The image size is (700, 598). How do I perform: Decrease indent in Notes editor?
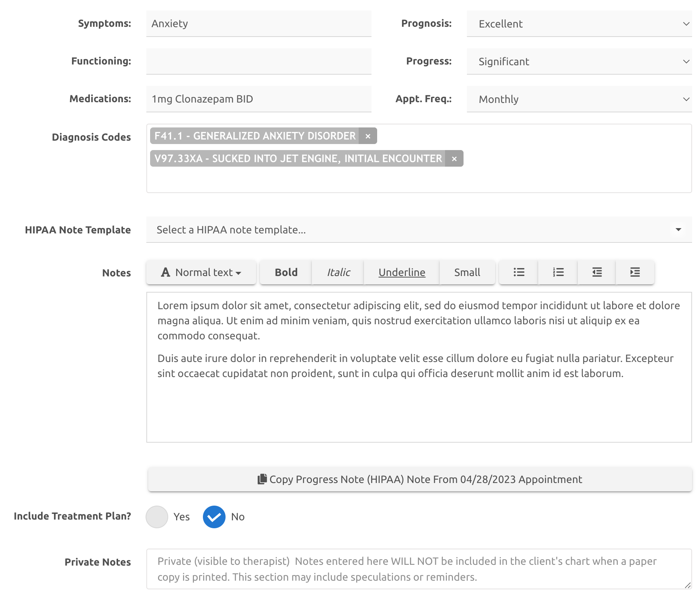pyautogui.click(x=597, y=272)
